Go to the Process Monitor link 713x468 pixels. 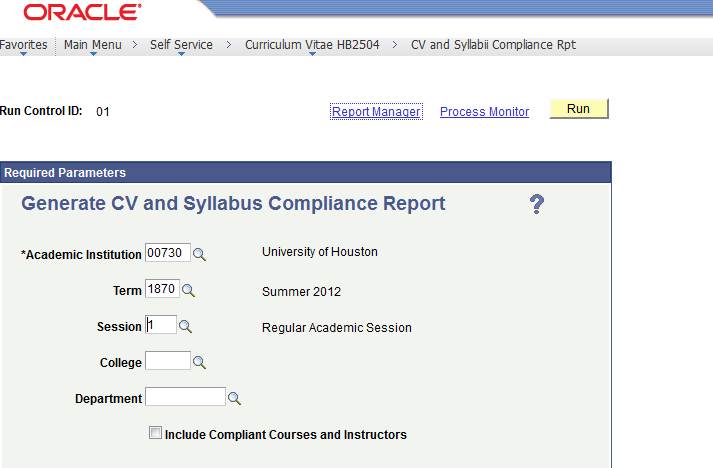point(484,112)
